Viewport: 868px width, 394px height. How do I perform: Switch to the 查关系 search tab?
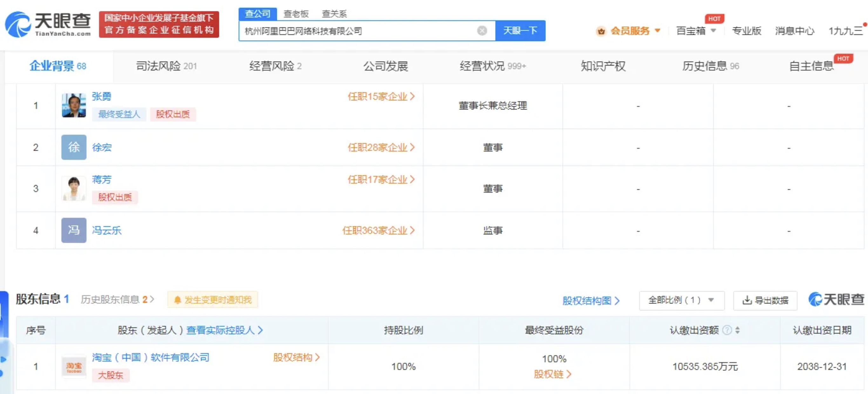tap(334, 14)
